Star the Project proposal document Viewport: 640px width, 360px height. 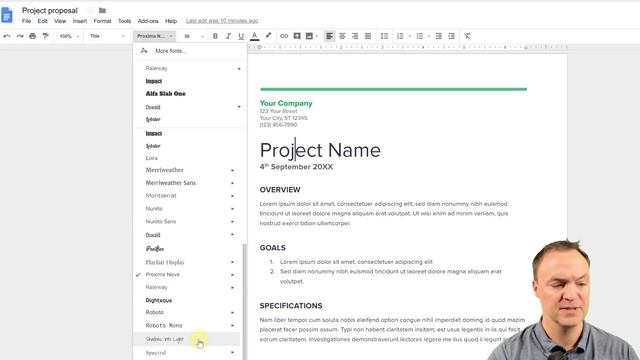click(90, 11)
